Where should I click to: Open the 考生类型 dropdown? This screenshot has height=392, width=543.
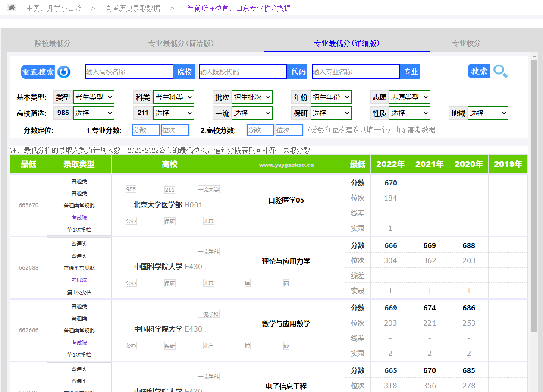(x=94, y=97)
